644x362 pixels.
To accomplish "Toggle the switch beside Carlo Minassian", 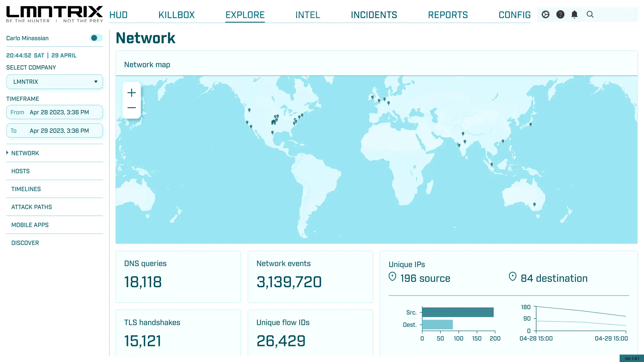I will click(96, 38).
